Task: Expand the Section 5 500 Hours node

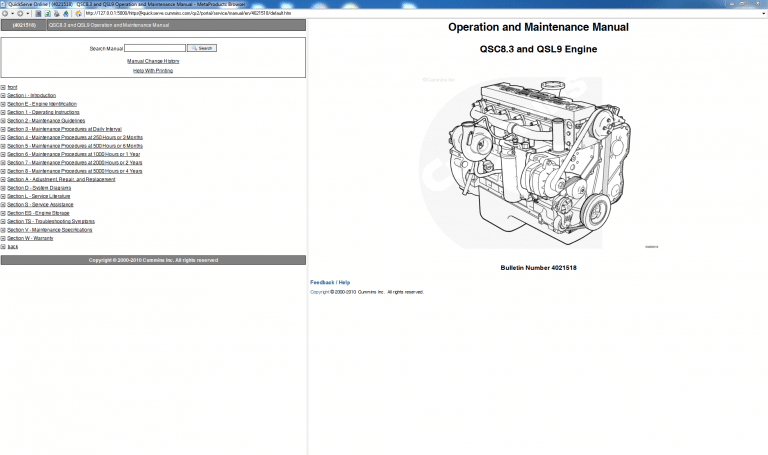Action: click(3, 146)
